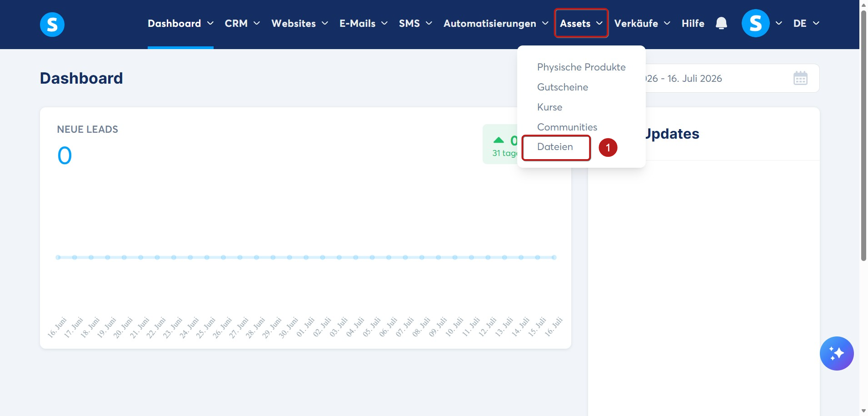Select Communities from Assets menu
The height and width of the screenshot is (416, 868).
pyautogui.click(x=567, y=127)
